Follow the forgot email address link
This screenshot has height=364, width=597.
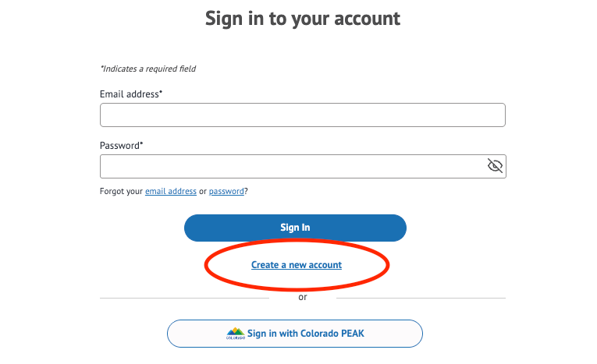(171, 191)
